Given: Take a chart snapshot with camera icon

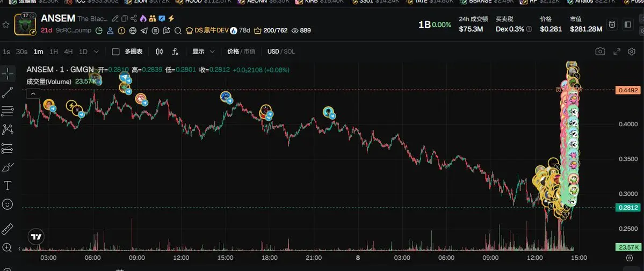Looking at the screenshot, I should point(600,52).
